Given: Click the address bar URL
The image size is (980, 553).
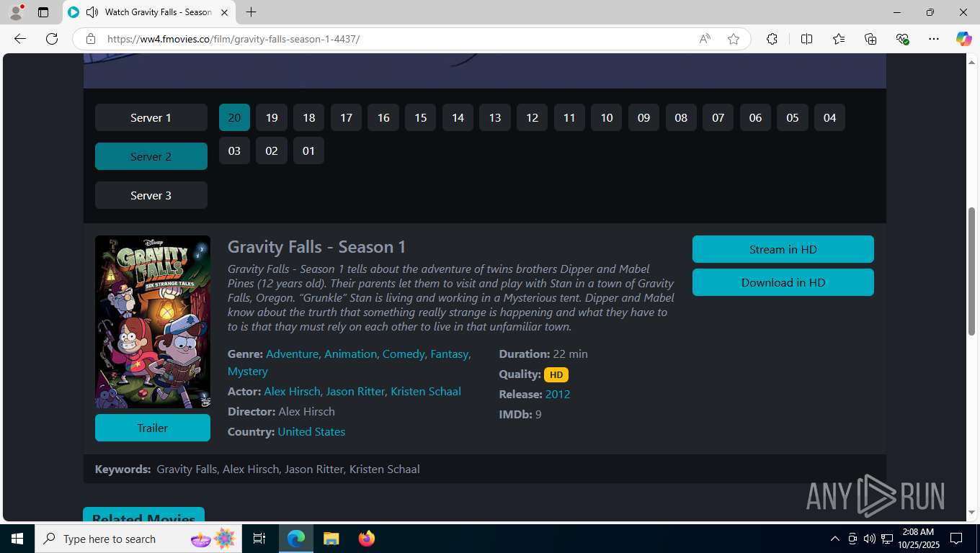Looking at the screenshot, I should pos(233,39).
